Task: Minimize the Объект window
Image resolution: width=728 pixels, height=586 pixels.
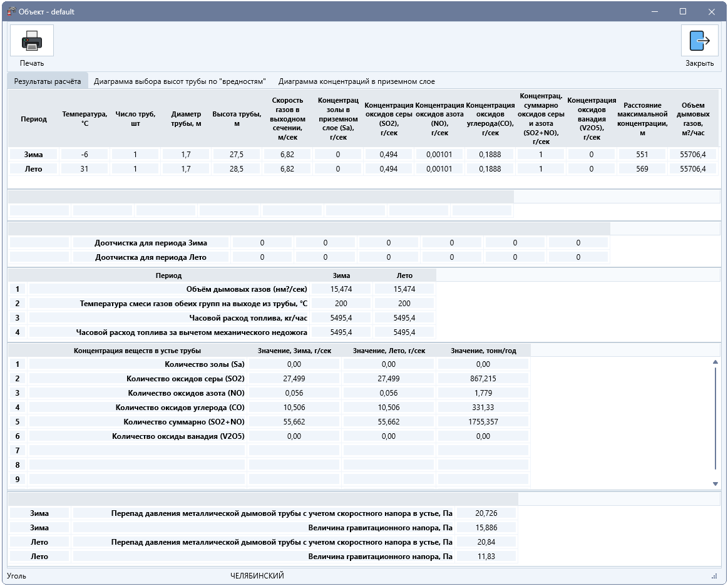Action: pos(655,11)
